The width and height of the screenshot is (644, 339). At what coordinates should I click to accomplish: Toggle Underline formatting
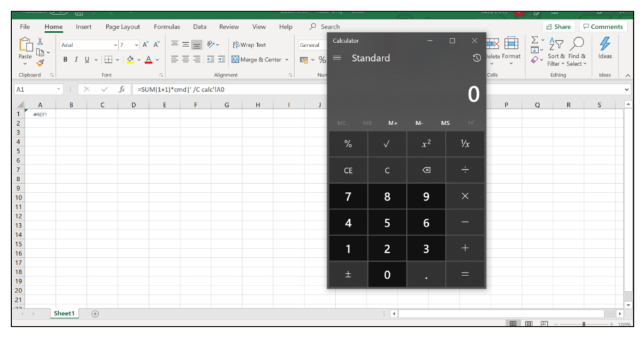pos(87,60)
